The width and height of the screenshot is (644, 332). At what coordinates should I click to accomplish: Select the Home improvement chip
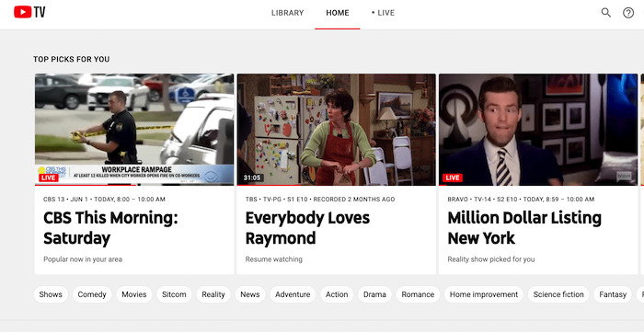(484, 294)
